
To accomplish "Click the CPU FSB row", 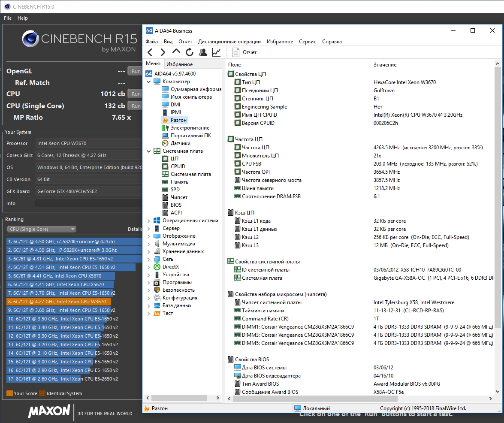I will (x=359, y=163).
